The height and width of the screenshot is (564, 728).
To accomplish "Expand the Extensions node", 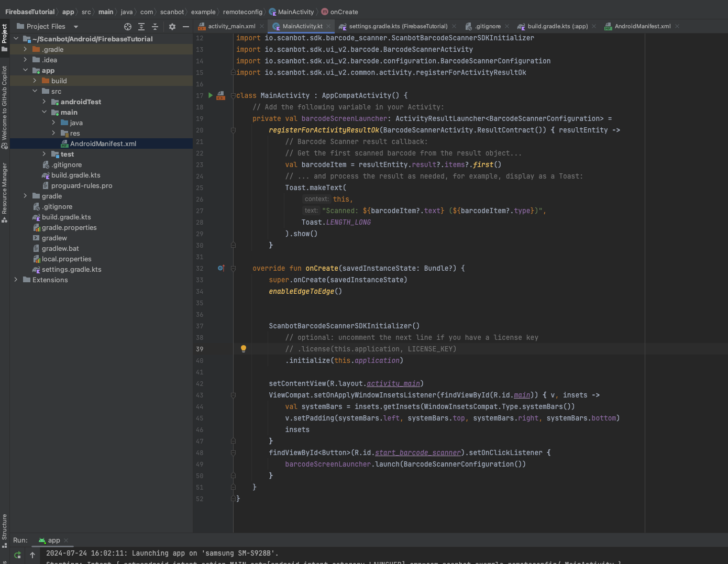I will tap(16, 280).
